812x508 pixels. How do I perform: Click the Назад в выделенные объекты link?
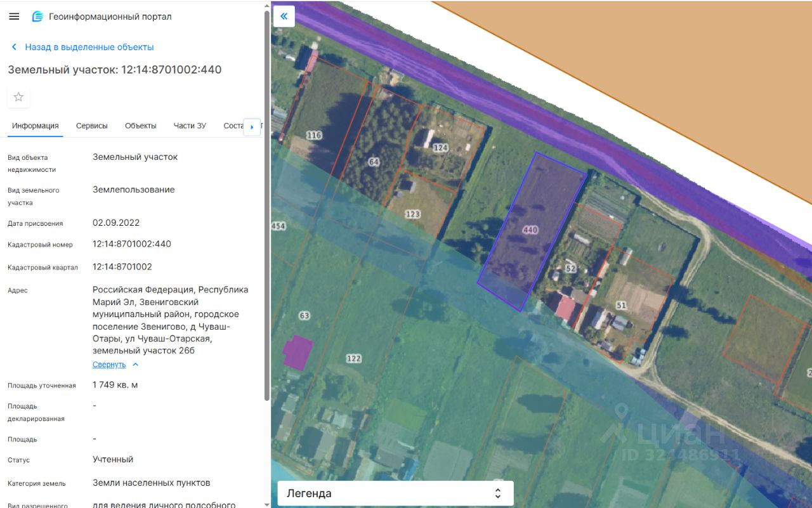point(89,47)
